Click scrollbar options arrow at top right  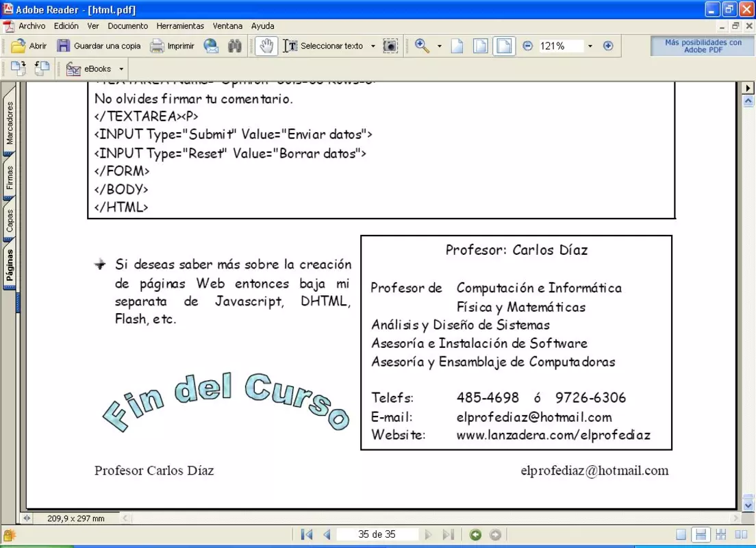[748, 88]
